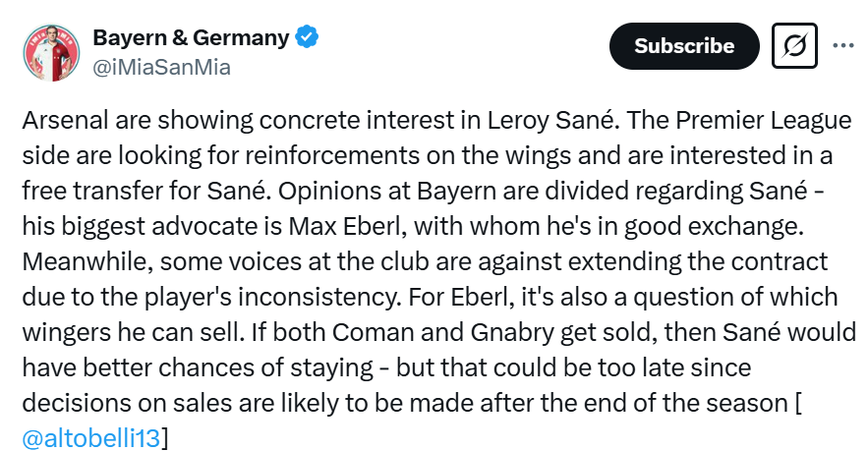This screenshot has width=868, height=451.
Task: Click the word Meanwhile in the post
Action: [87, 261]
